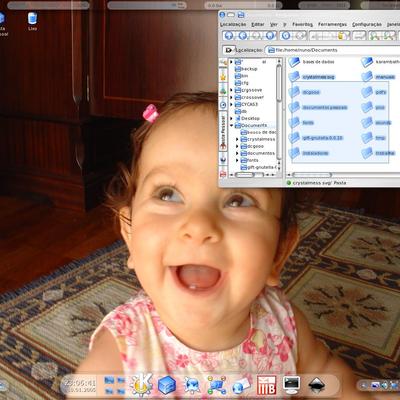
Task: Open the red printer icon sidebar tab
Action: [223, 173]
